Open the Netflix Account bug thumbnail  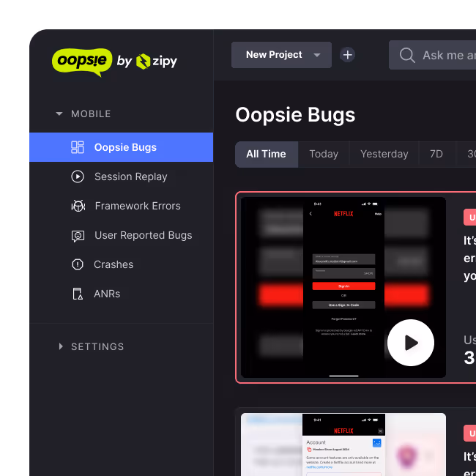(x=343, y=445)
